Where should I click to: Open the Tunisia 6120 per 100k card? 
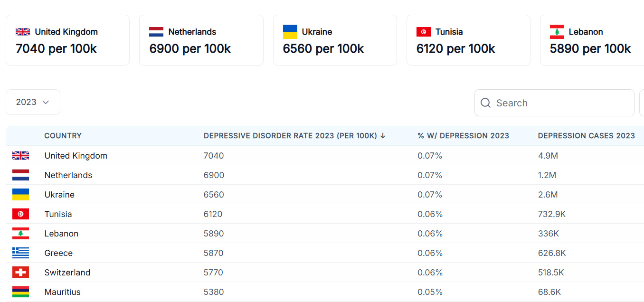coord(468,40)
